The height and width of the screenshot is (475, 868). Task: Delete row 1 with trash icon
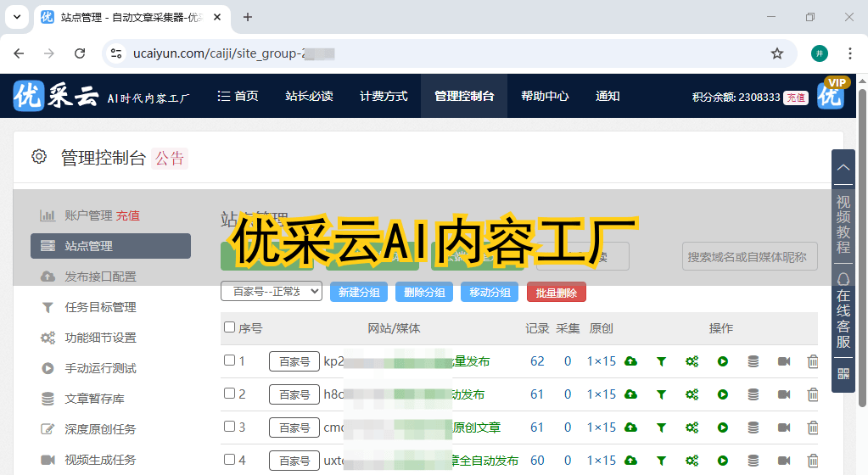812,361
